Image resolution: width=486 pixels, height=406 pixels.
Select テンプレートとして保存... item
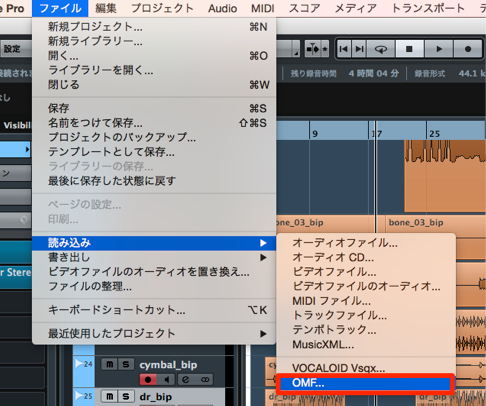coord(154,152)
